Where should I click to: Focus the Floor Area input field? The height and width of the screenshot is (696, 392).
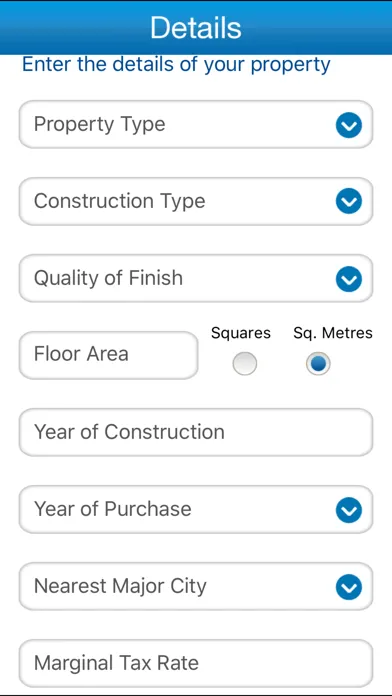(108, 355)
